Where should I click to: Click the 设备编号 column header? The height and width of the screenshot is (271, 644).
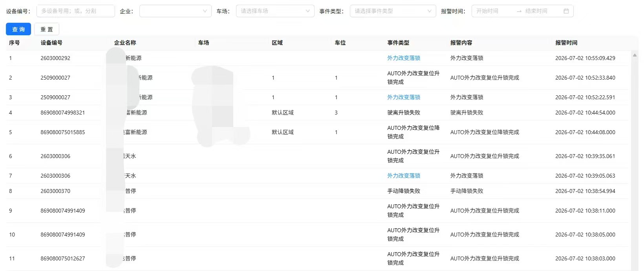pyautogui.click(x=51, y=43)
